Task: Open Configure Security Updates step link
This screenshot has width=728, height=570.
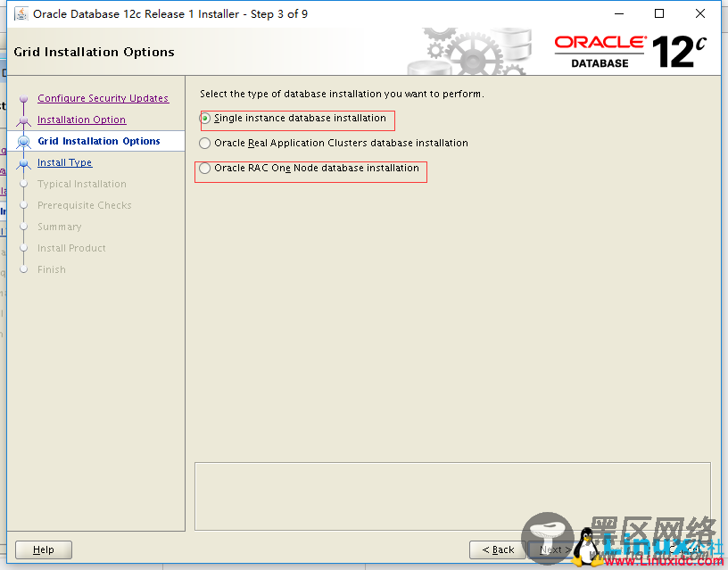Action: [x=103, y=98]
